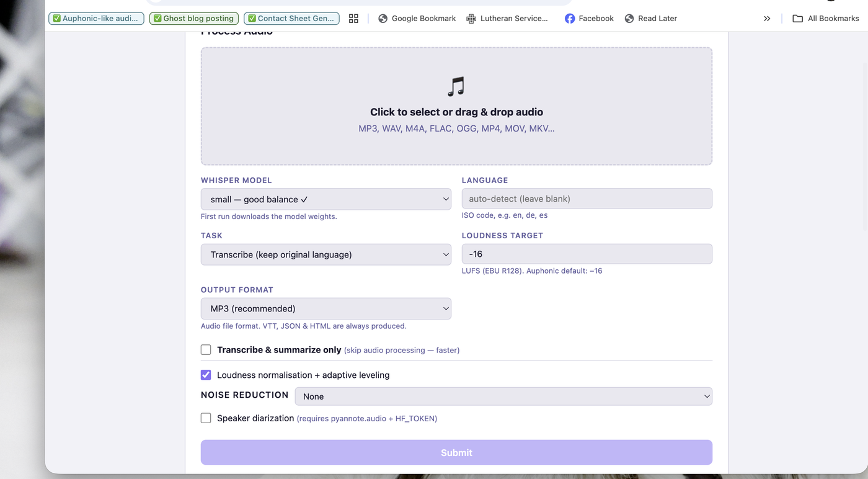Click the 'Audio file format. VTT, JSON & HTML' hint
This screenshot has height=479, width=868.
pyautogui.click(x=304, y=326)
